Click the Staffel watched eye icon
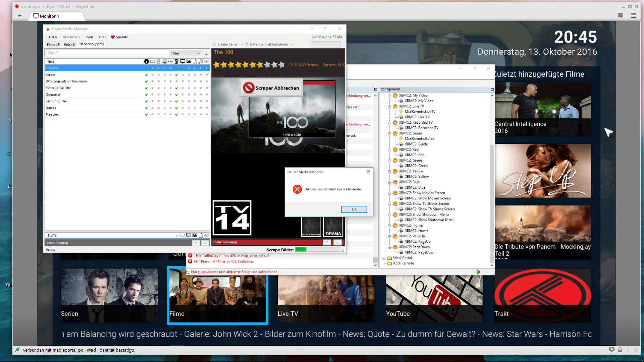 coord(207,235)
